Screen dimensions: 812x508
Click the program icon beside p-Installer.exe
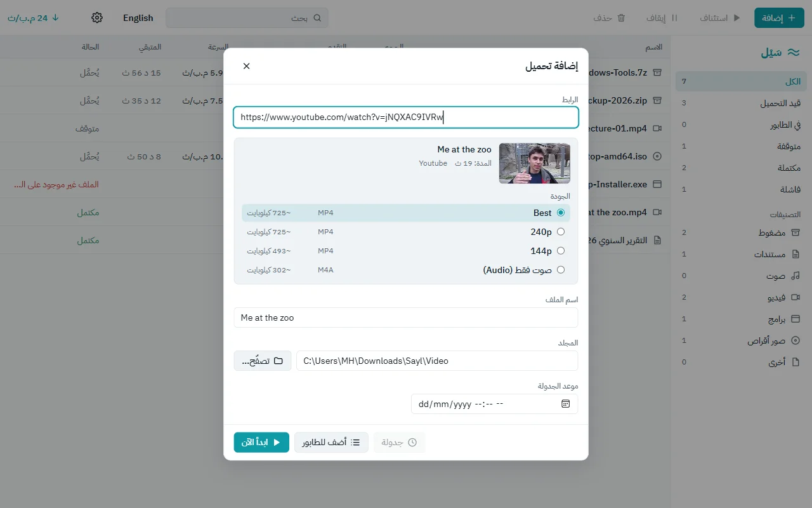657,184
